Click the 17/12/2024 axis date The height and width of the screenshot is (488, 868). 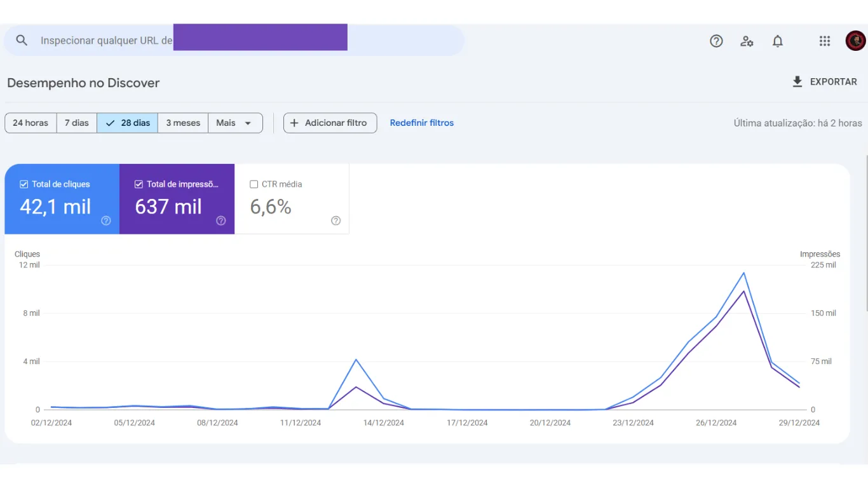click(467, 423)
